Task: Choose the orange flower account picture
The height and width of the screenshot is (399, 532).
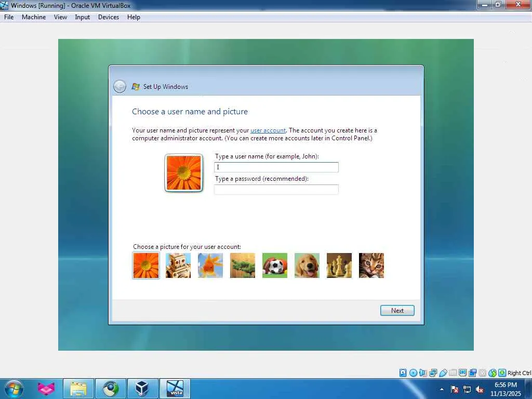Action: pyautogui.click(x=146, y=265)
